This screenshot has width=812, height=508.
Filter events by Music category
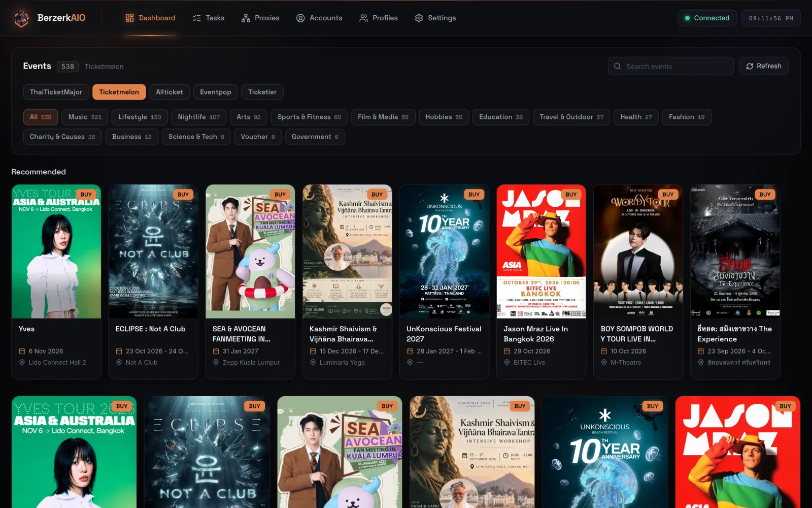[x=85, y=117]
